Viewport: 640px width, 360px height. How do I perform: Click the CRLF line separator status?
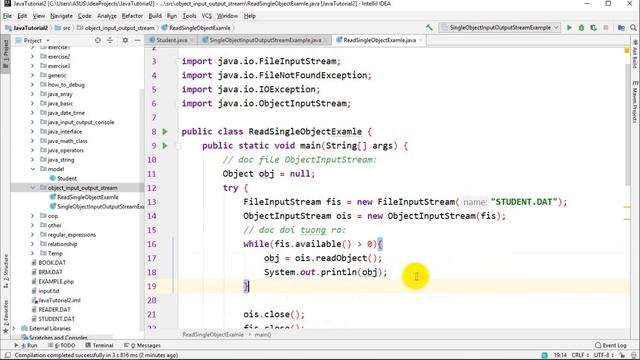(580, 355)
